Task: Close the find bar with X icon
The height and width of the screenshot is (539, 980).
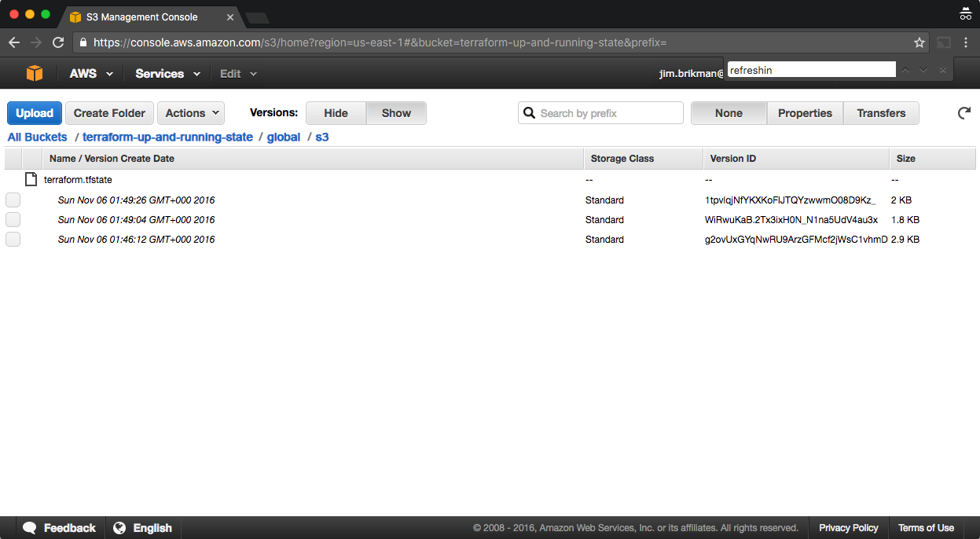Action: coord(942,70)
